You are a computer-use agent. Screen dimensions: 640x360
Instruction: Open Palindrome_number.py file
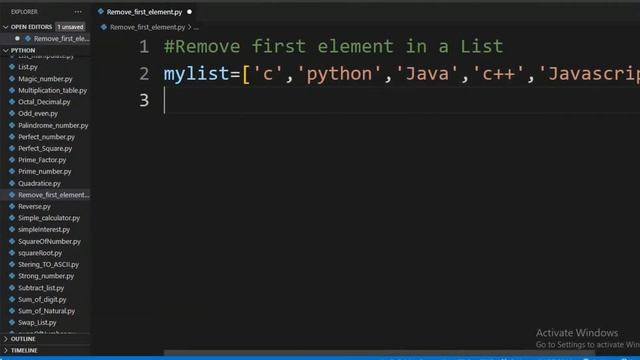[53, 125]
